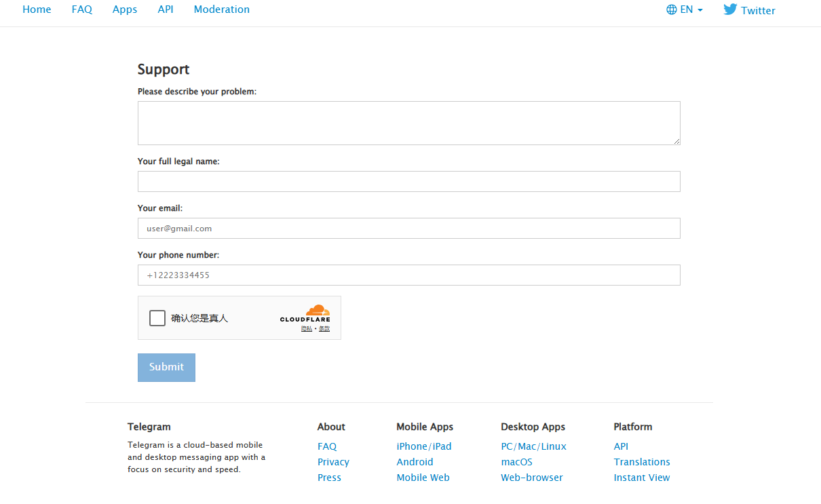
Task: Open the Instant View footer link
Action: [642, 478]
